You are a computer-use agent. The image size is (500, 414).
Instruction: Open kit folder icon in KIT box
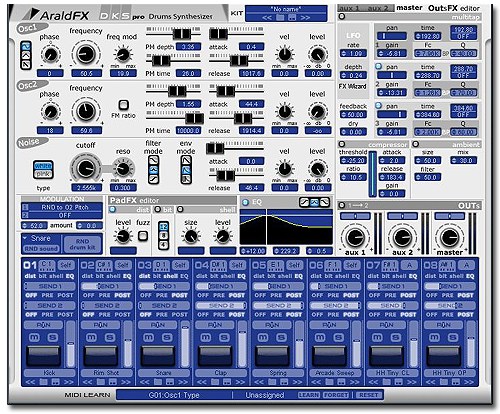click(x=281, y=17)
